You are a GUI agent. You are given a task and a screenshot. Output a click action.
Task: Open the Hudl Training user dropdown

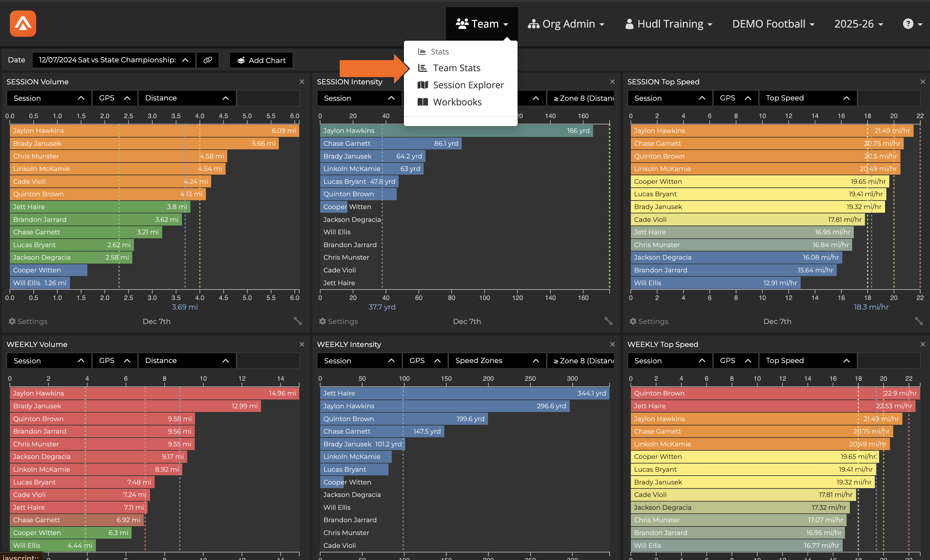coord(669,24)
